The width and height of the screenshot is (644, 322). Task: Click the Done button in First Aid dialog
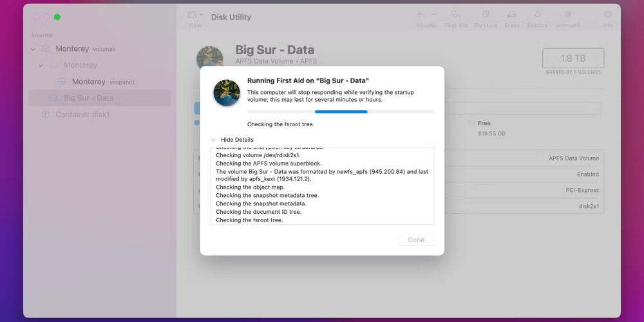point(416,240)
